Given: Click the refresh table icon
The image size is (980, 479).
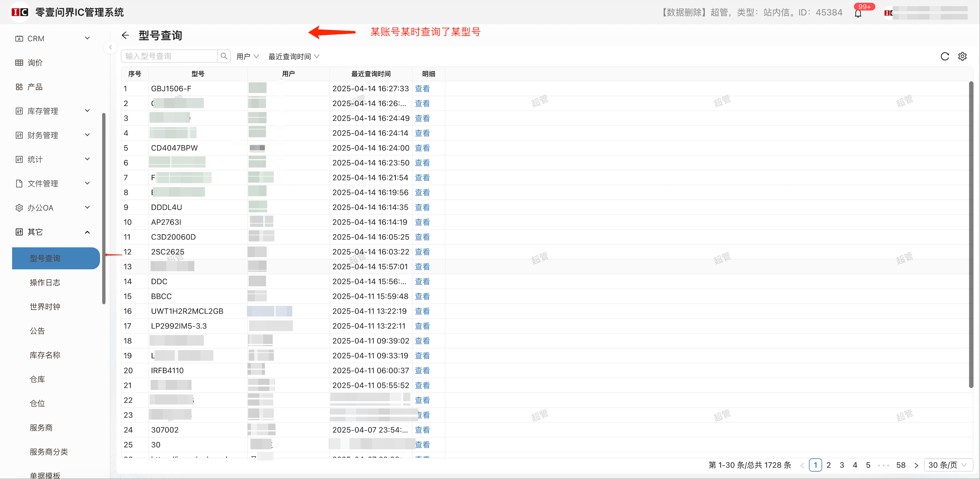Looking at the screenshot, I should [x=945, y=57].
